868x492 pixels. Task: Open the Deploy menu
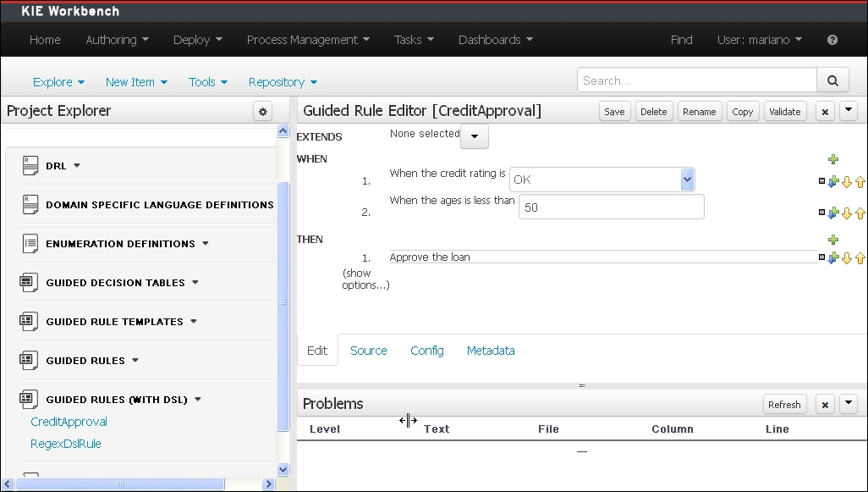[x=198, y=40]
